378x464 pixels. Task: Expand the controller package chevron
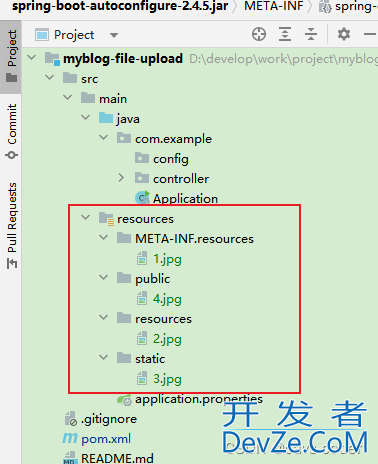click(x=121, y=178)
